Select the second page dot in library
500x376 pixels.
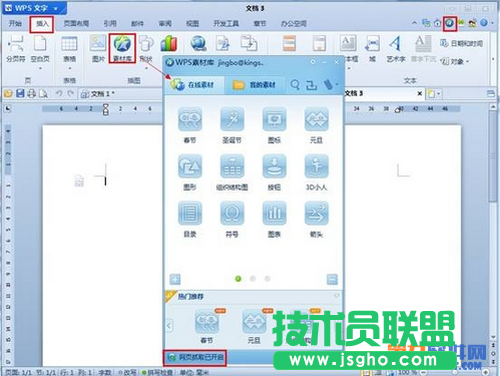point(253,279)
